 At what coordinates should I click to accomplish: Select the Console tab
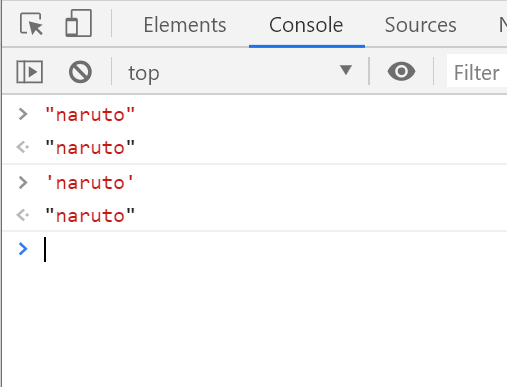(x=306, y=25)
